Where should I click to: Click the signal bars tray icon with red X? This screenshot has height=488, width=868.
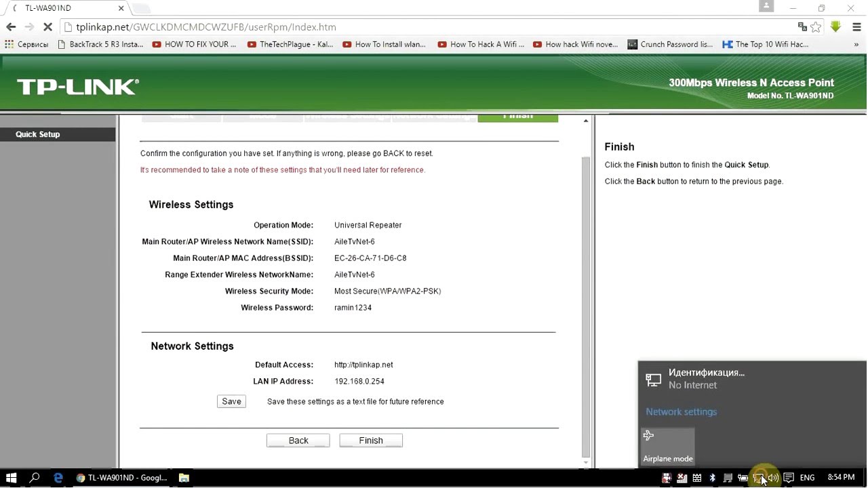[682, 478]
